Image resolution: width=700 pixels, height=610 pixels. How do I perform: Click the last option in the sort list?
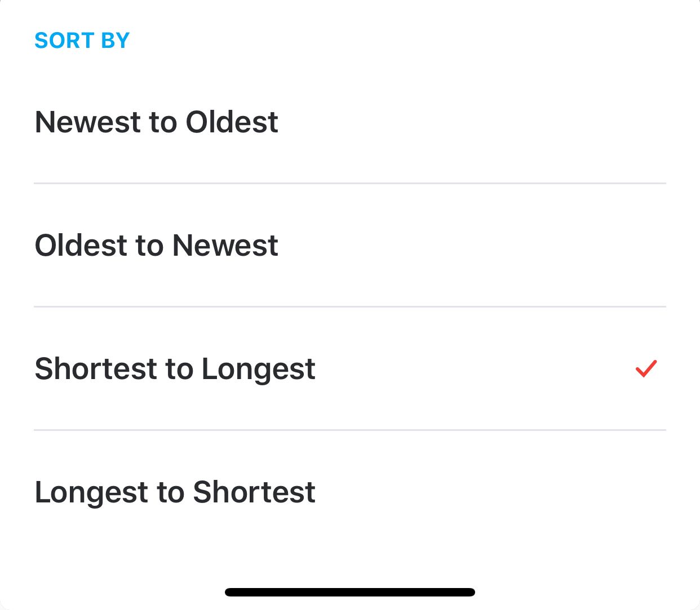click(175, 492)
